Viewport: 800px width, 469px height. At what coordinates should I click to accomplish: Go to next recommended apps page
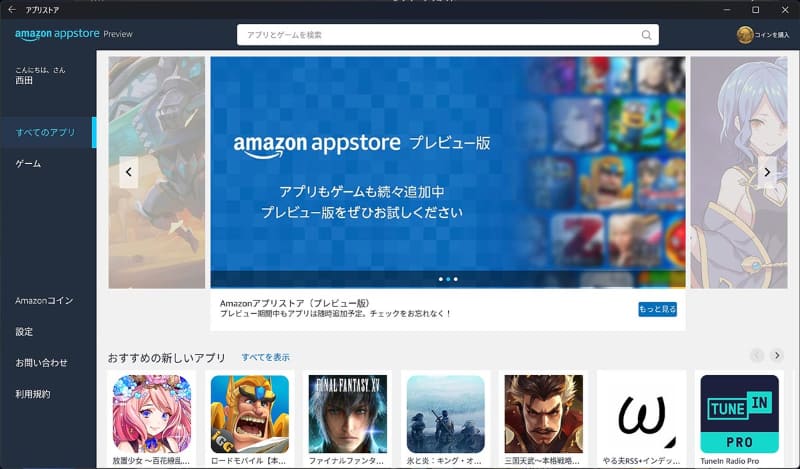coord(777,355)
